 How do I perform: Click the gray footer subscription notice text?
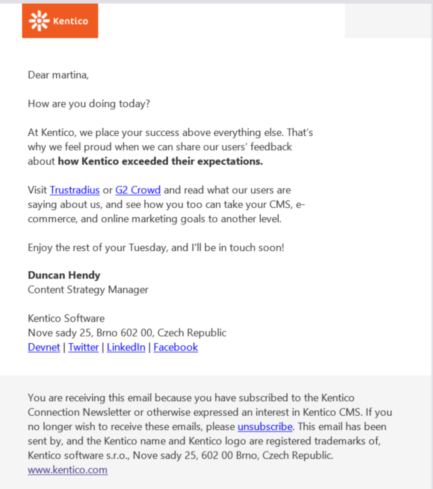point(210,427)
